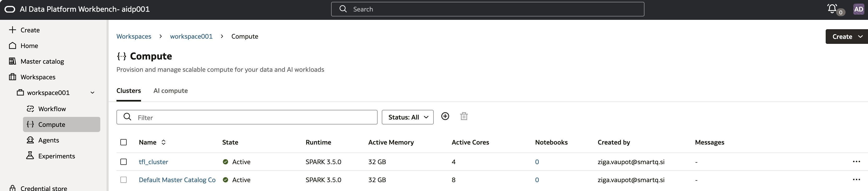Open actions menu for Default Master Catalog row
The width and height of the screenshot is (868, 191).
pyautogui.click(x=856, y=180)
